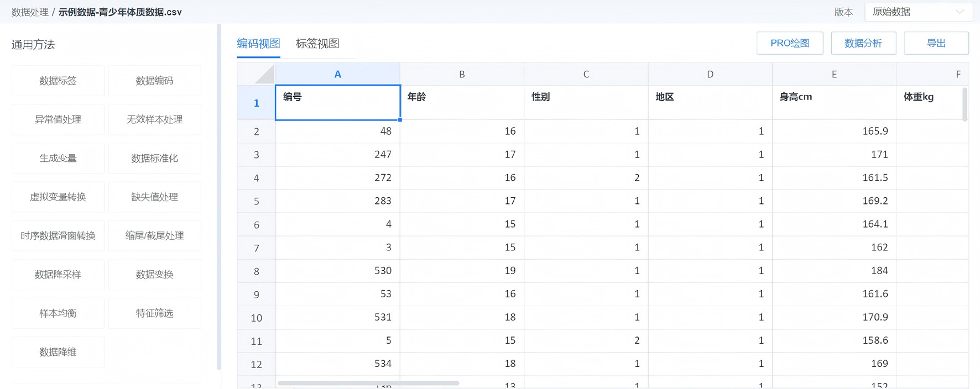The height and width of the screenshot is (389, 980).
Task: Switch to 编码视图 tab
Action: point(258,43)
